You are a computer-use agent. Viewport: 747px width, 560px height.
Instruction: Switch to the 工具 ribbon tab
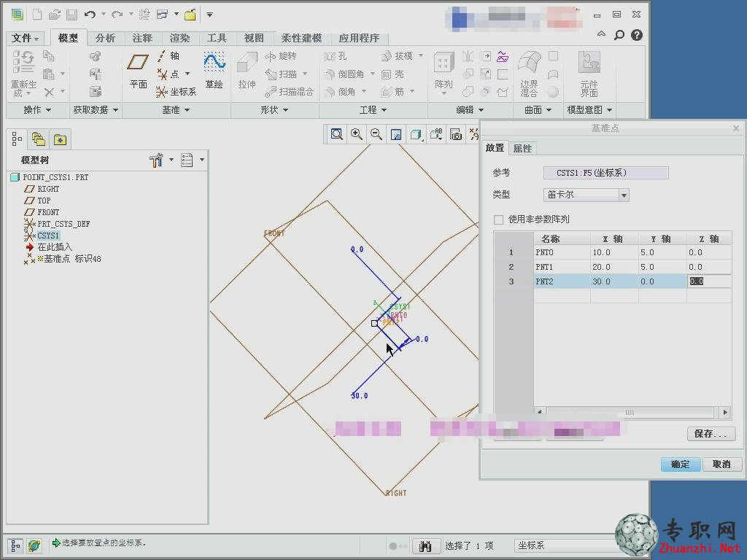[x=216, y=38]
